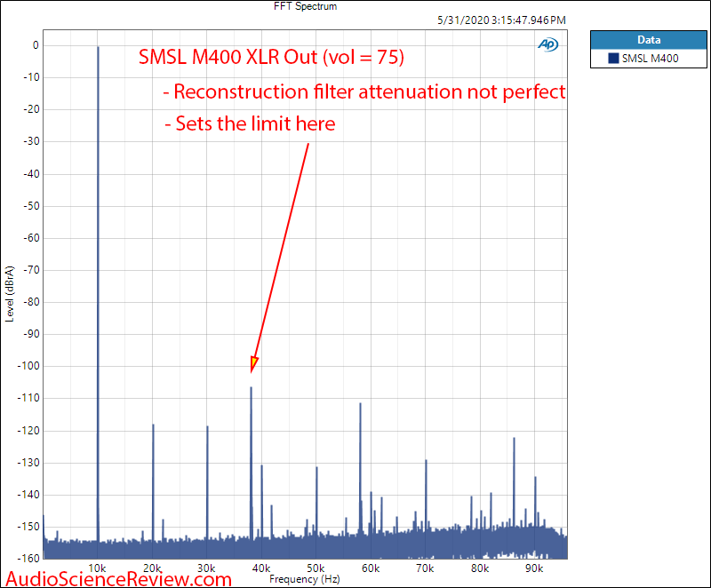The height and width of the screenshot is (588, 711).
Task: Select the FFT Spectrum chart title
Action: tap(305, 6)
